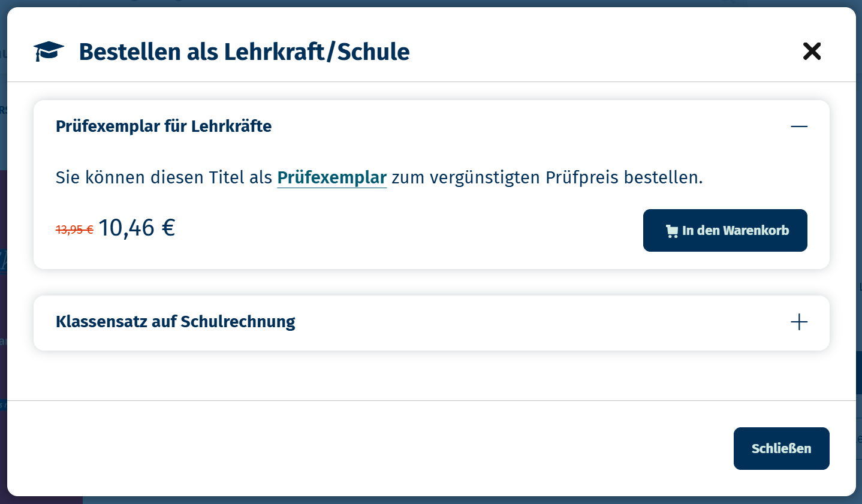Click the Euro sign after 10,46
Screen dimensions: 862x504
168,228
